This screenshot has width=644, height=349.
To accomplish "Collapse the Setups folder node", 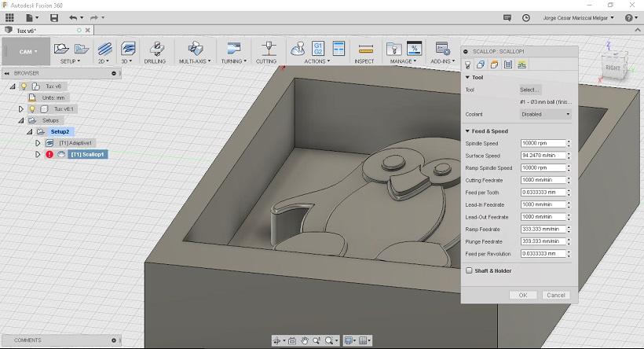I will pyautogui.click(x=21, y=120).
